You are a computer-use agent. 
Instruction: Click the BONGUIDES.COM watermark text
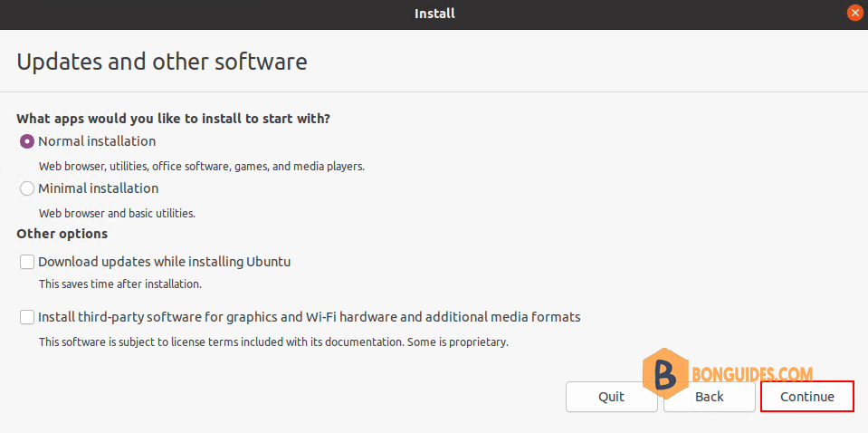pos(752,374)
